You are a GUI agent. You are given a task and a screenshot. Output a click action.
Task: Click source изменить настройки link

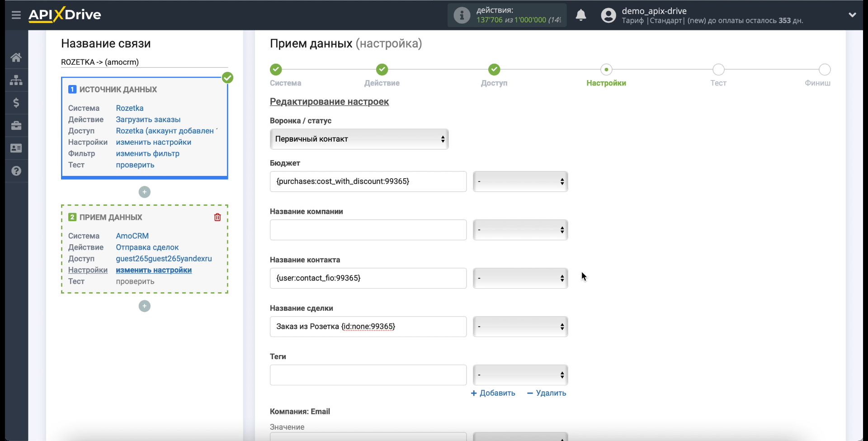154,142
